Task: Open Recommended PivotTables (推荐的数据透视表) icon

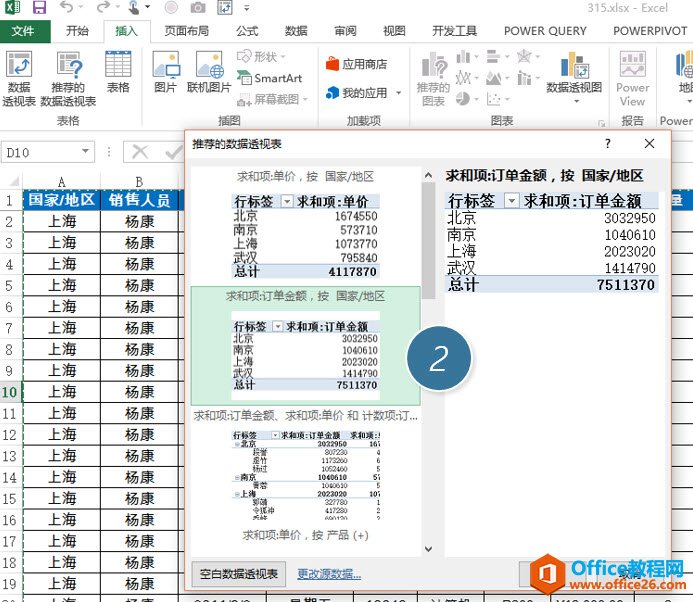Action: tap(68, 79)
